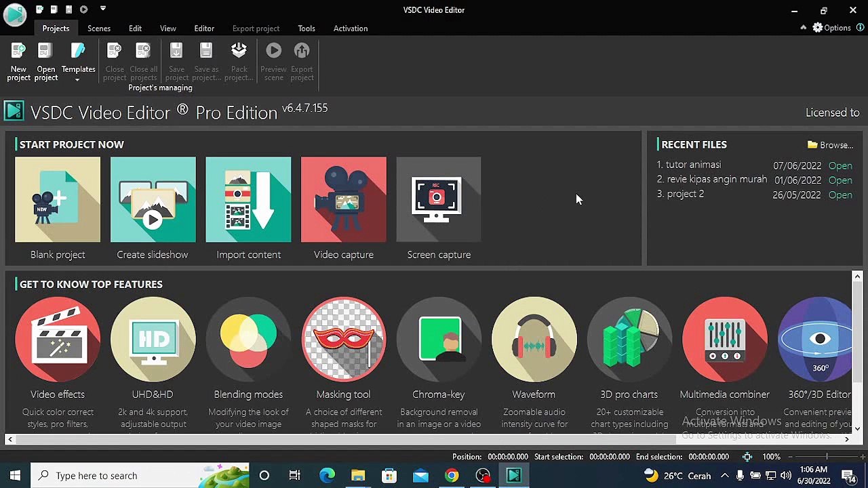Click the VSDC application logo button
This screenshot has height=488, width=868.
tap(14, 14)
